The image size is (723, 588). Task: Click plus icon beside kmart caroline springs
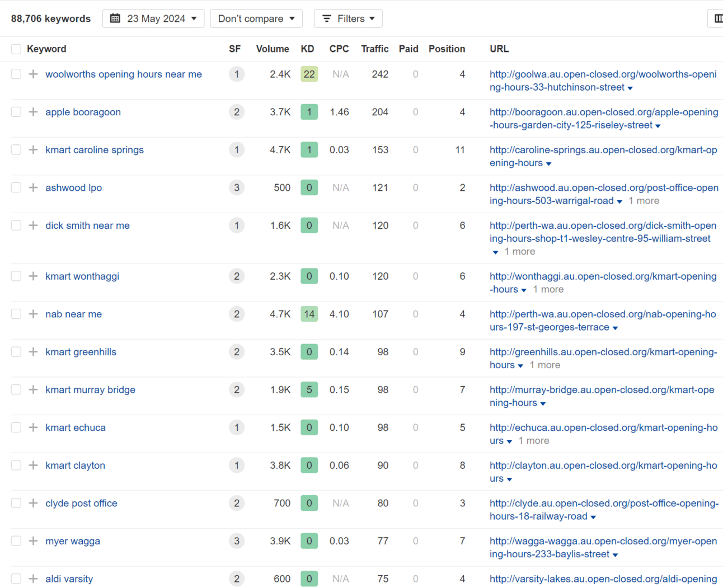[x=34, y=150]
